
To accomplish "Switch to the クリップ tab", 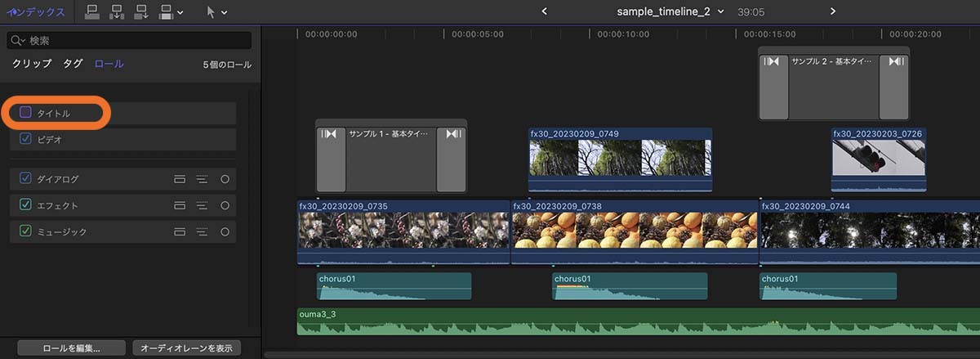I will 32,64.
